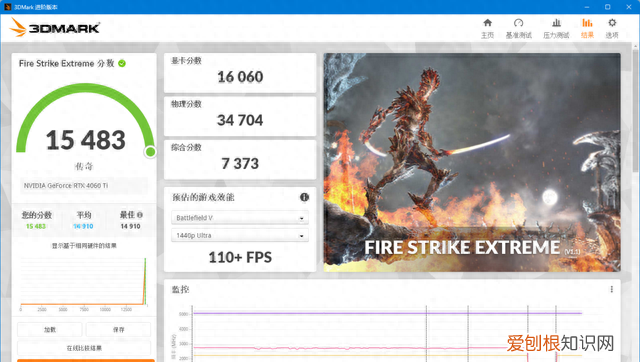
Task: Click the 3DMark app icon in the title bar
Action: pos(7,7)
